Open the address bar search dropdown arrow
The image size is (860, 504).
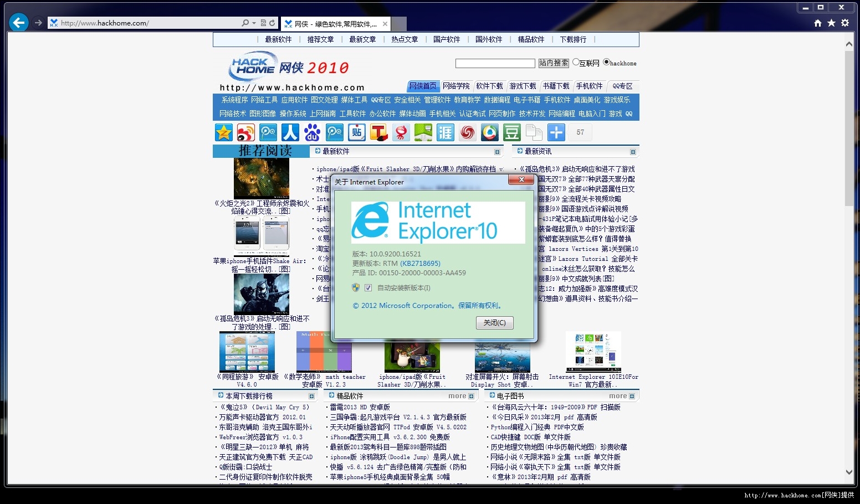(254, 23)
